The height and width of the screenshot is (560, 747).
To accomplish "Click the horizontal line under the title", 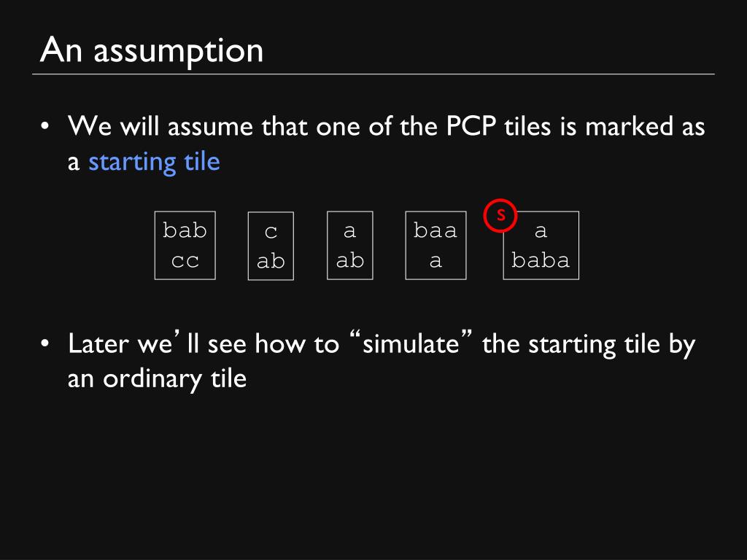I will (373, 74).
